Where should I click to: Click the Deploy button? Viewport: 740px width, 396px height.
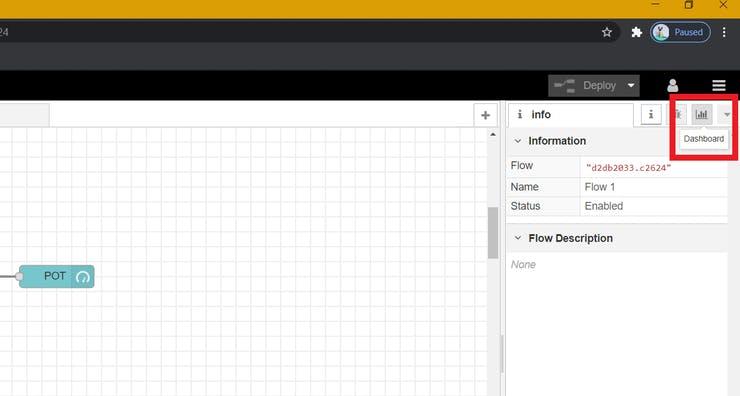coord(585,85)
